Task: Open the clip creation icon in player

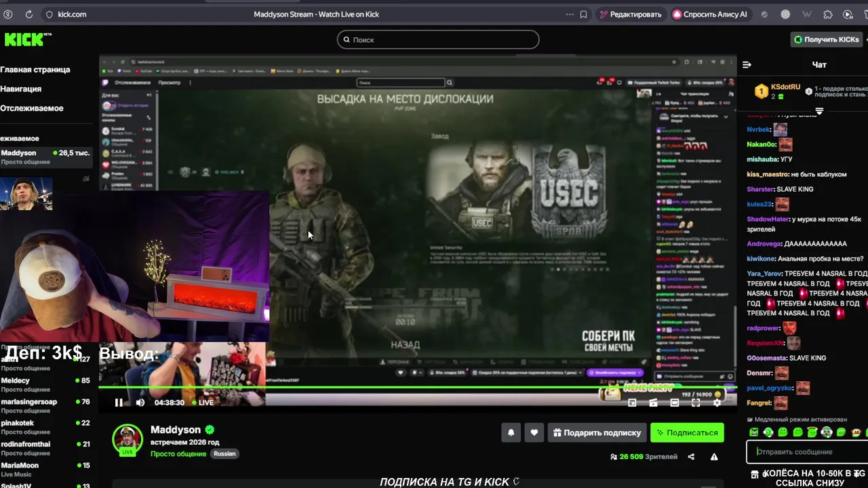Action: [653, 403]
